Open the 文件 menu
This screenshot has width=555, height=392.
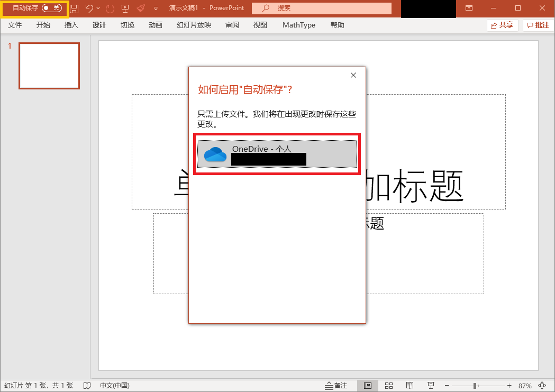pos(15,25)
